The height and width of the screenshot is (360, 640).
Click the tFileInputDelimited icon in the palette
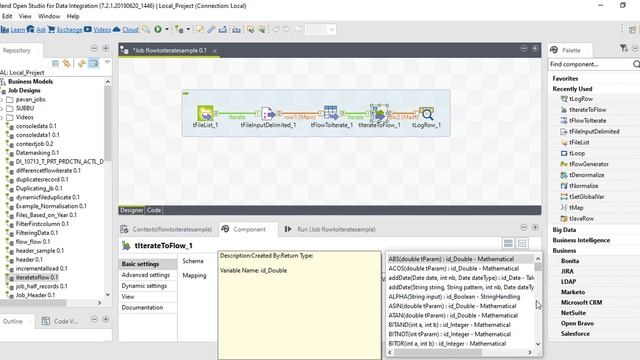click(564, 131)
